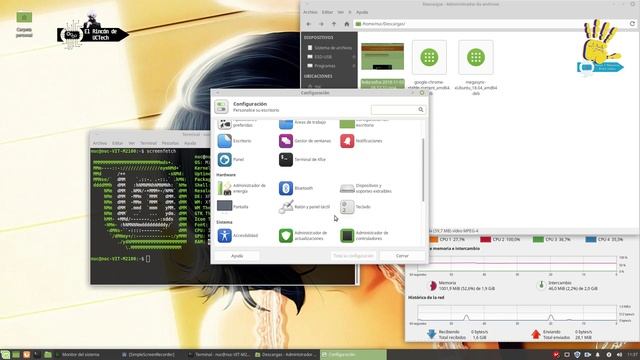Screen dimensions: 640x360
Task: Open Editar menu in file manager
Action: coord(327,12)
